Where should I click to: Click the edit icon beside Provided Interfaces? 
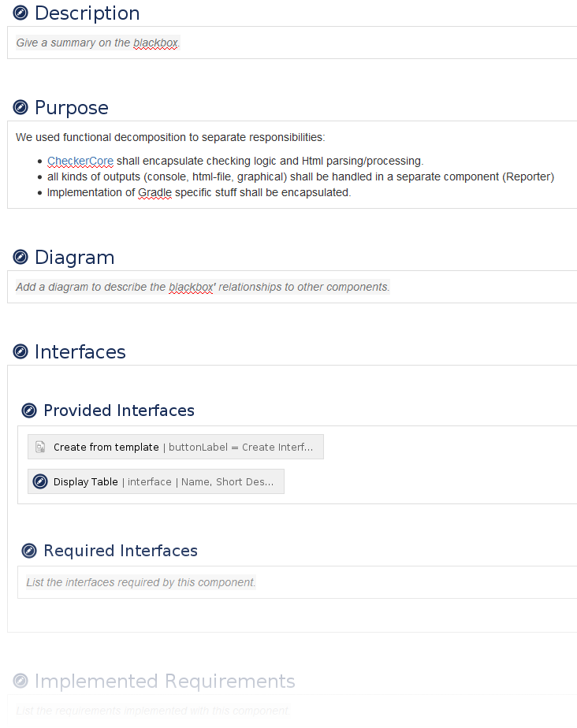29,410
